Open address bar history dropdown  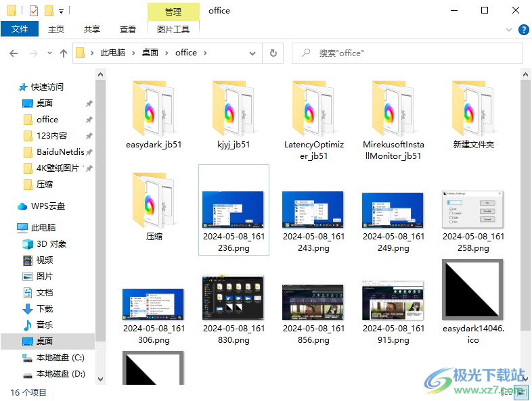[x=252, y=53]
